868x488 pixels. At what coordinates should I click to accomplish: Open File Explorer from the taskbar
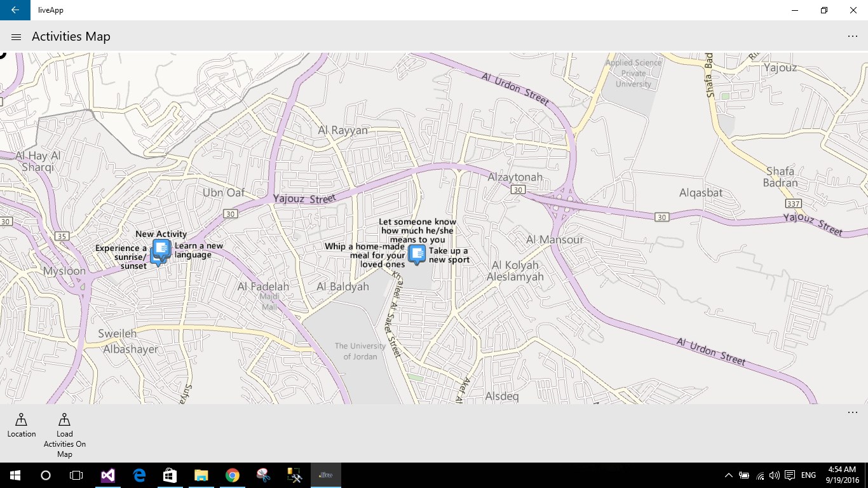pos(201,475)
